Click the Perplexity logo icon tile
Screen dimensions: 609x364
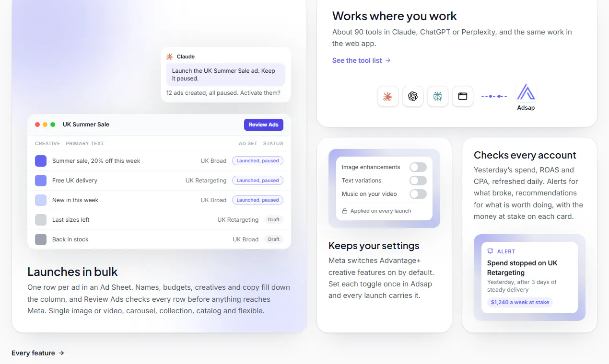(438, 96)
